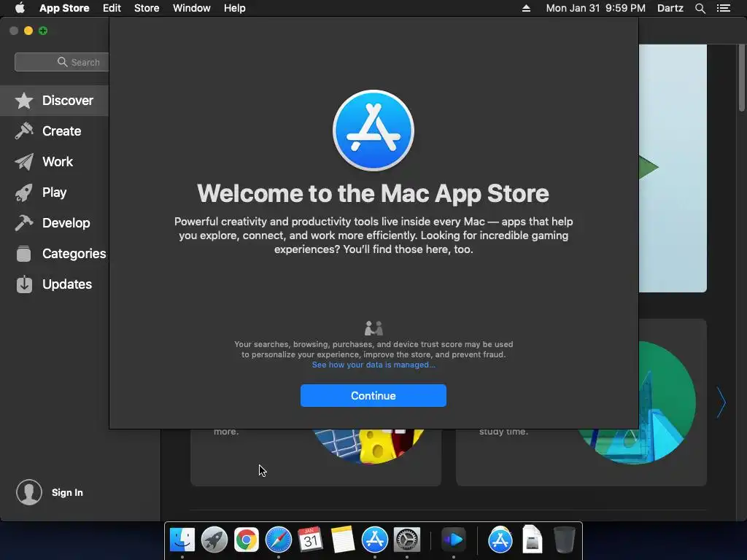Click the next-arrow chevron on right edge
747x560 pixels.
(x=721, y=402)
